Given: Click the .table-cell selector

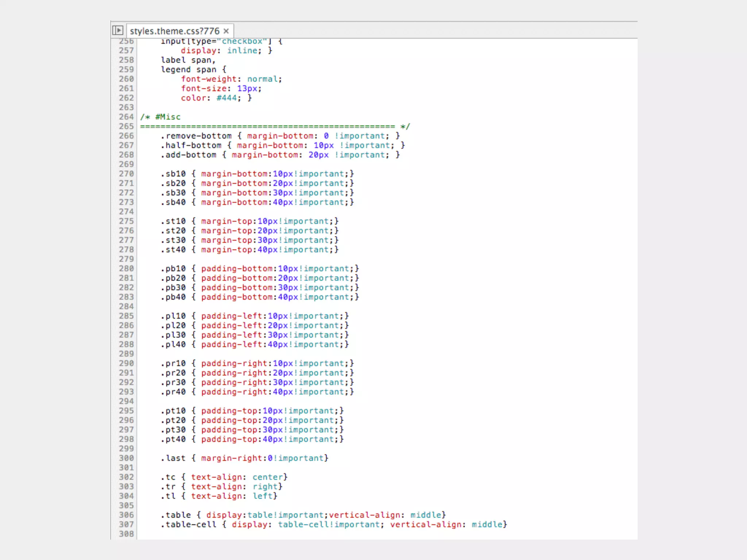Looking at the screenshot, I should (x=189, y=525).
